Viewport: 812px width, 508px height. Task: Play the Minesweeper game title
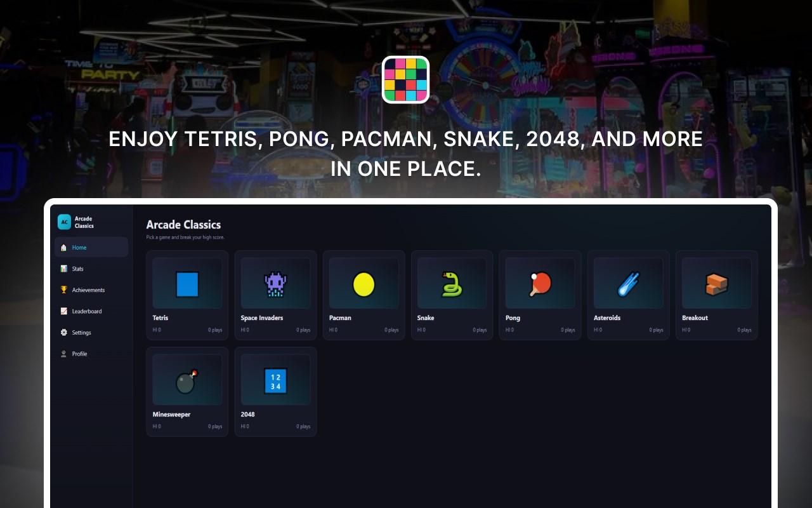pyautogui.click(x=171, y=415)
